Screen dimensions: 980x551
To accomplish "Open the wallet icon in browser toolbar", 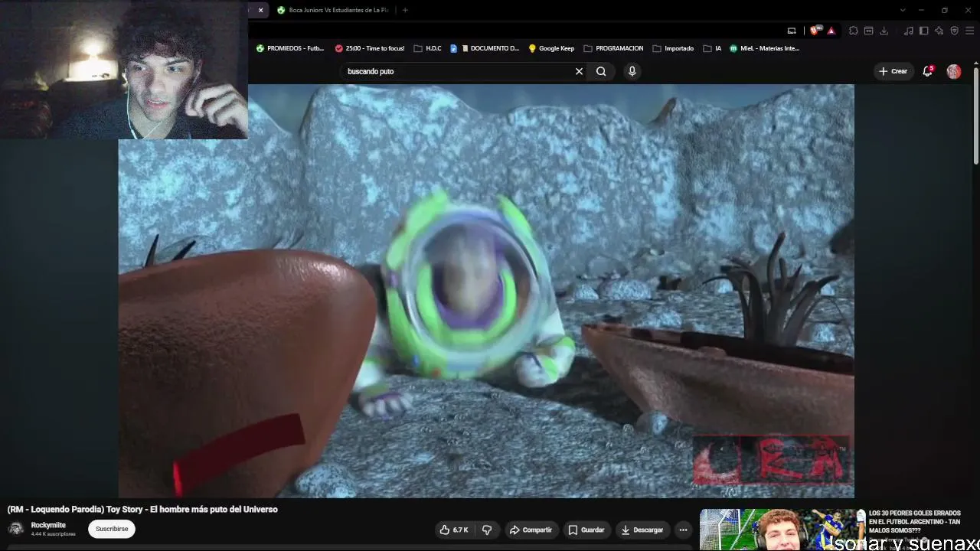I will (x=868, y=31).
